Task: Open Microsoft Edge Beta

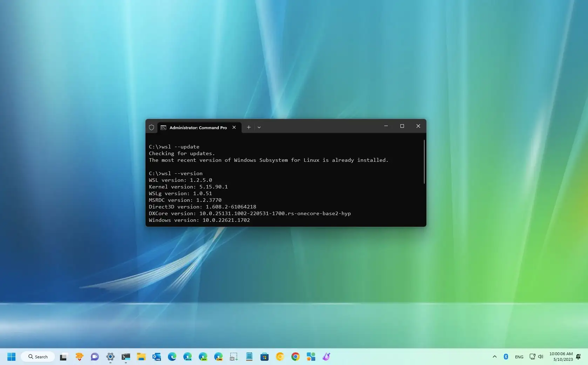Action: coord(187,357)
